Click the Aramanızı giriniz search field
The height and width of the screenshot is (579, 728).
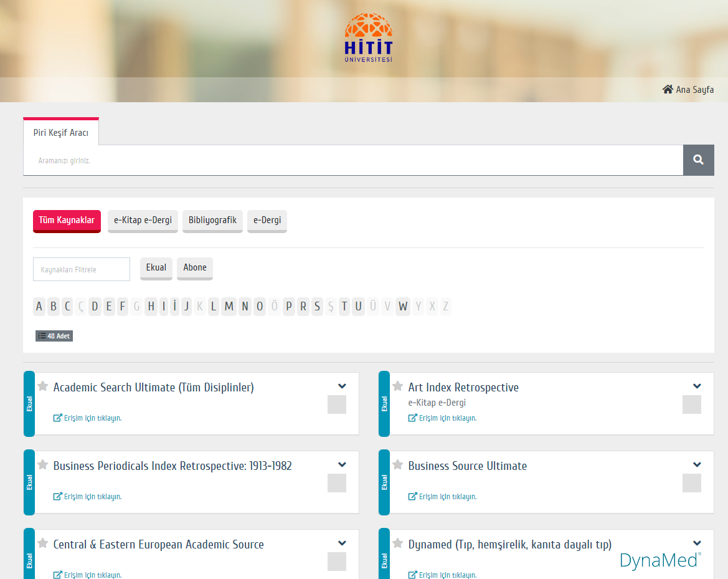[x=353, y=160]
